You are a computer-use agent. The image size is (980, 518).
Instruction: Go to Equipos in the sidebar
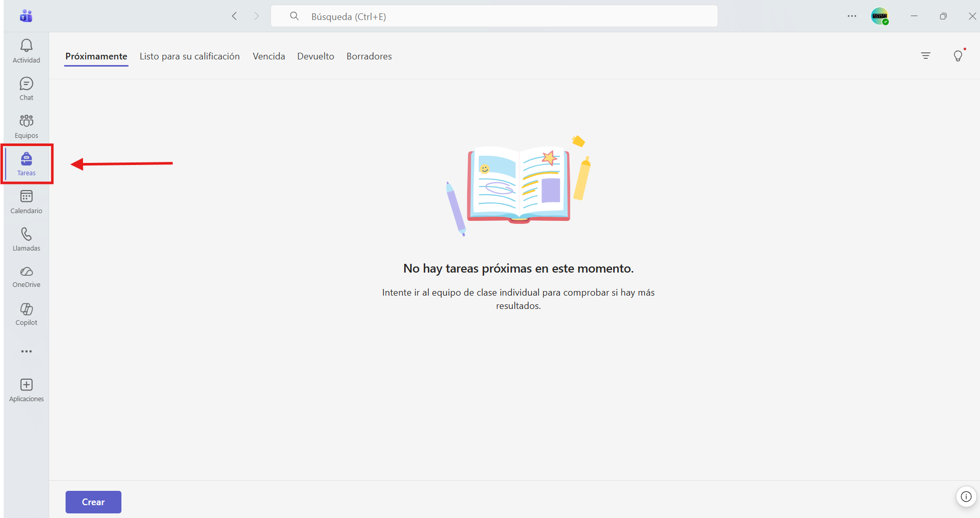[x=26, y=127]
